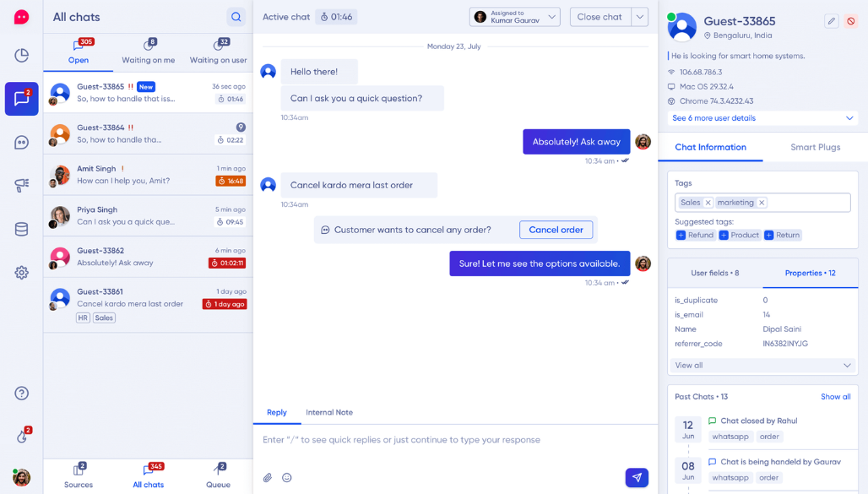Click the "Cancel kardo mera last order" message bubble
Viewport: 868px width, 494px height.
point(359,185)
